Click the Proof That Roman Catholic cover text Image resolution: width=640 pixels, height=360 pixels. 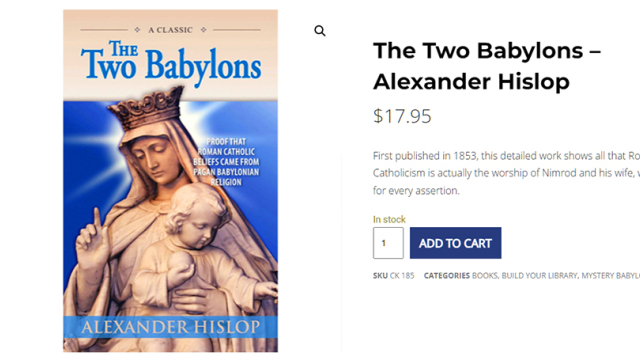pos(226,162)
